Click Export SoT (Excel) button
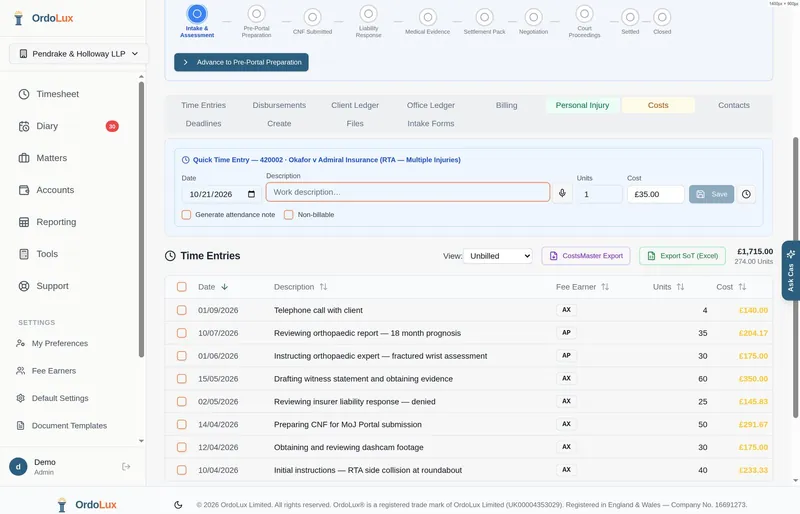The height and width of the screenshot is (514, 800). (x=682, y=256)
